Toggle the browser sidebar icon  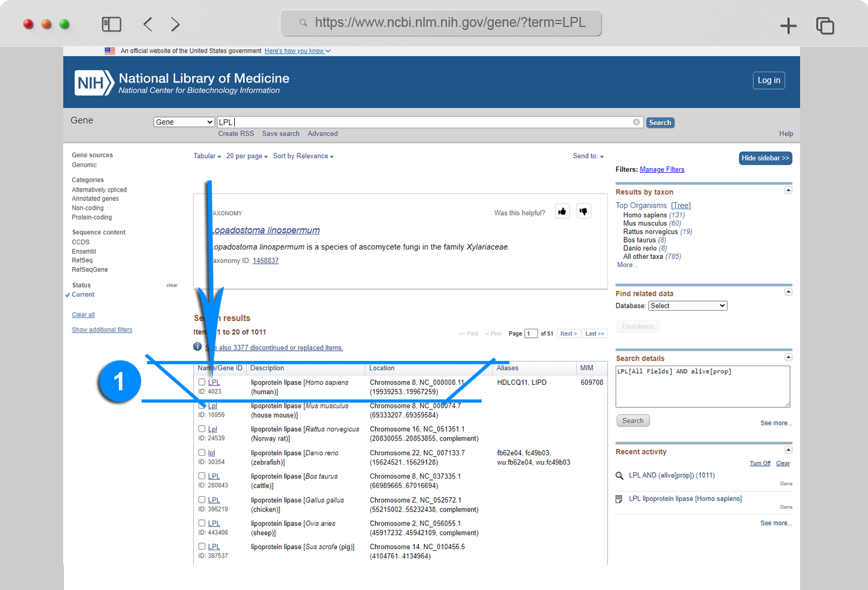pos(111,24)
